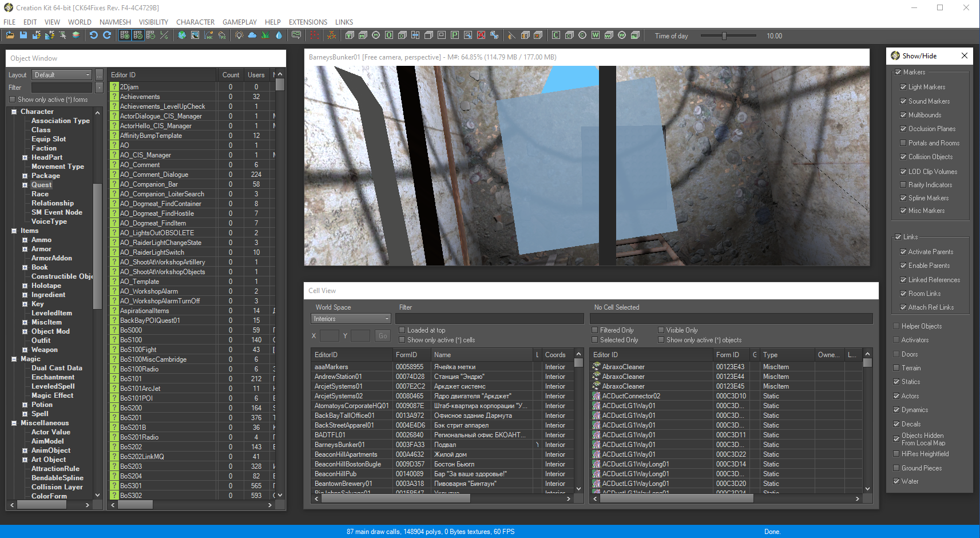Click the blue water drop icon
This screenshot has width=980, height=538.
coord(279,35)
